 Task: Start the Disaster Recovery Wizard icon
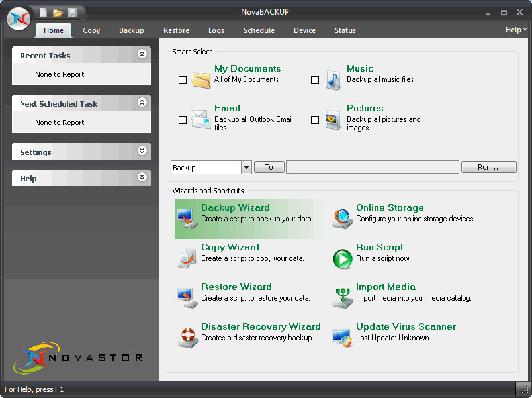click(x=187, y=337)
